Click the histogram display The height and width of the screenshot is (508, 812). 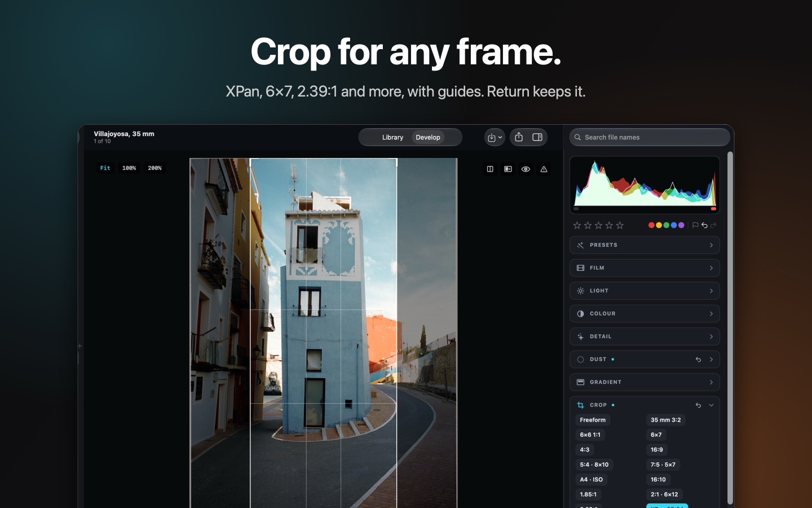tap(645, 185)
